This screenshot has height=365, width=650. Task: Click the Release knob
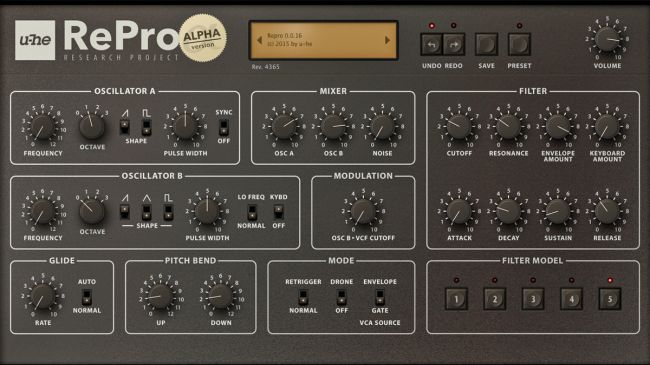coord(607,211)
